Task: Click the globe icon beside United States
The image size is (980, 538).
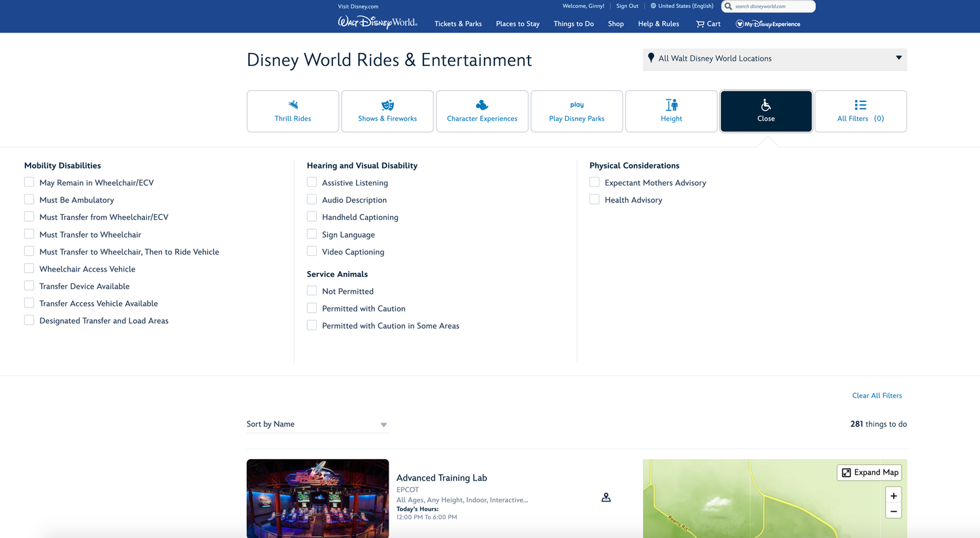Action: click(653, 6)
